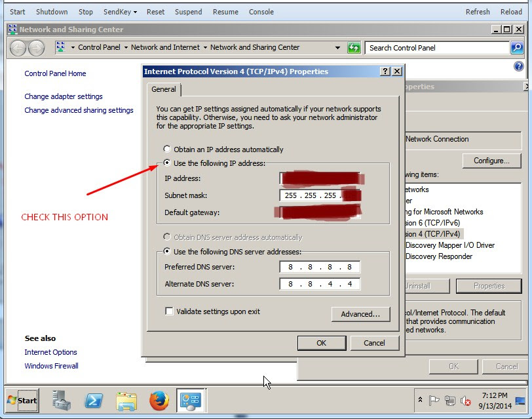Click Network and Sharing Center breadcrumb
532x419 pixels.
(x=255, y=47)
